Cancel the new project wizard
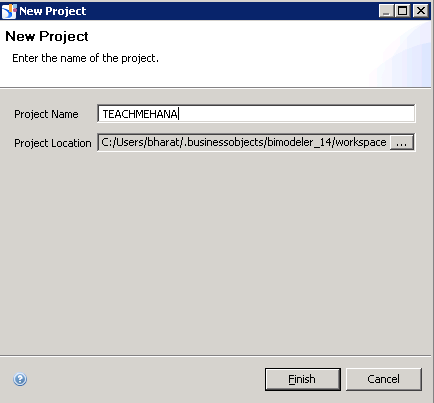434x403 pixels. pos(384,379)
